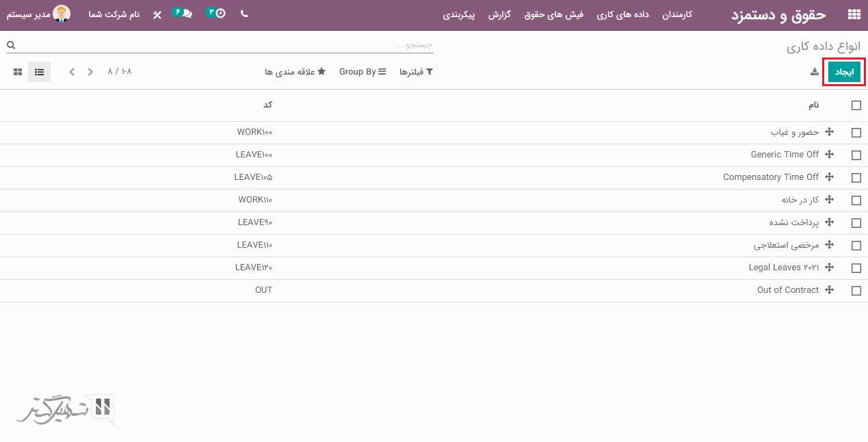Image resolution: width=868 pixels, height=442 pixels.
Task: Click the WORK۱۰۰ code cell
Action: click(254, 132)
